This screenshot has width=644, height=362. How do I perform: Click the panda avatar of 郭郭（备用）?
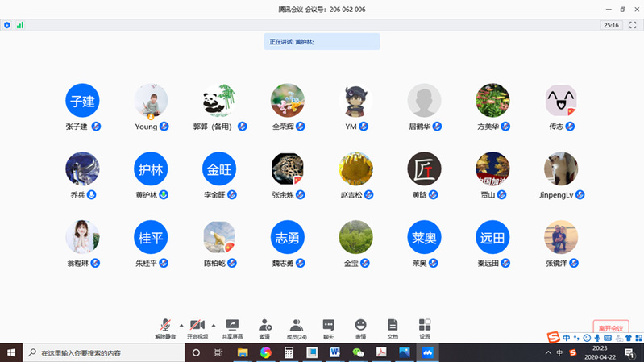(x=219, y=101)
